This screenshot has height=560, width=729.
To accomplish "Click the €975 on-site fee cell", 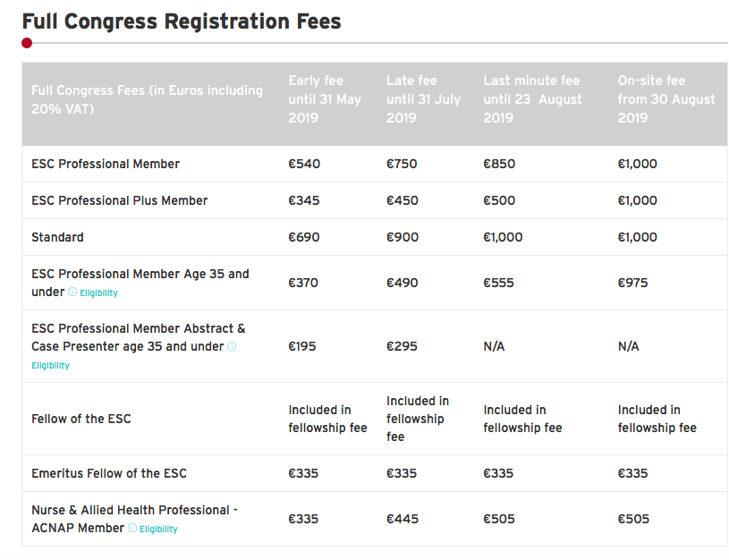I will pyautogui.click(x=632, y=283).
